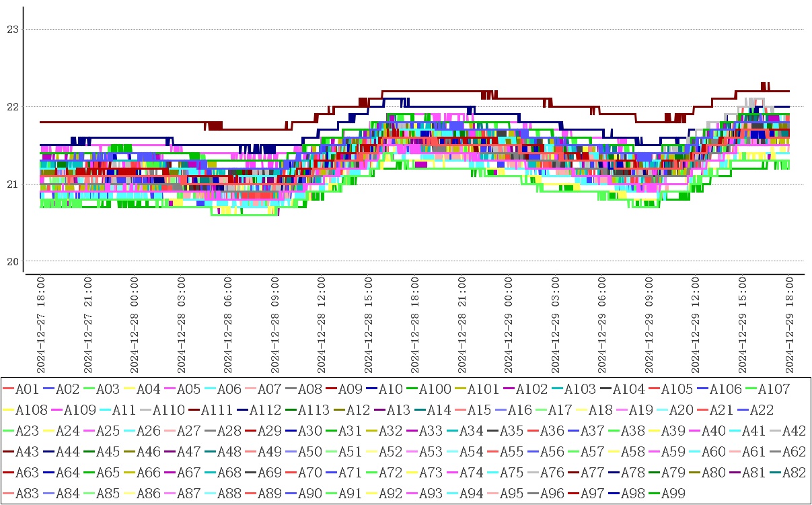
Task: Click the A100 green legend color marker
Action: click(x=412, y=389)
